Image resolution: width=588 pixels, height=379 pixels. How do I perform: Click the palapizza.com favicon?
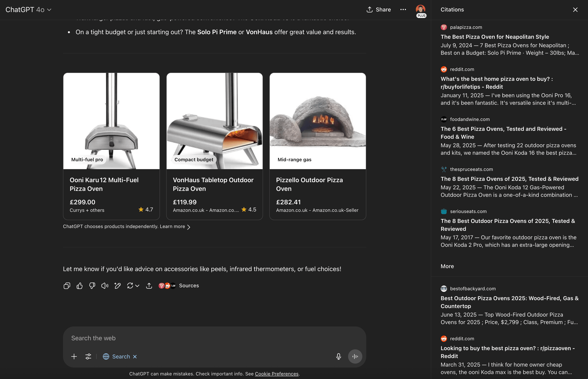click(444, 27)
